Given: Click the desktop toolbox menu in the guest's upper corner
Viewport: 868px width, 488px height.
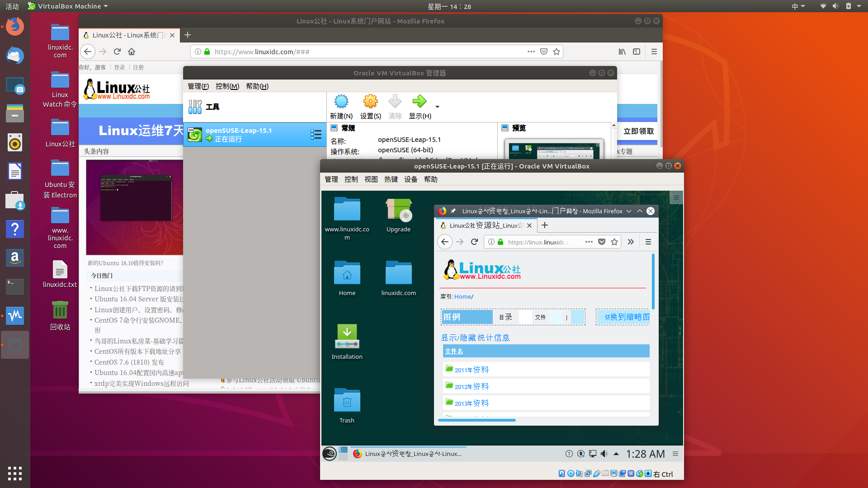Looking at the screenshot, I should pyautogui.click(x=676, y=197).
